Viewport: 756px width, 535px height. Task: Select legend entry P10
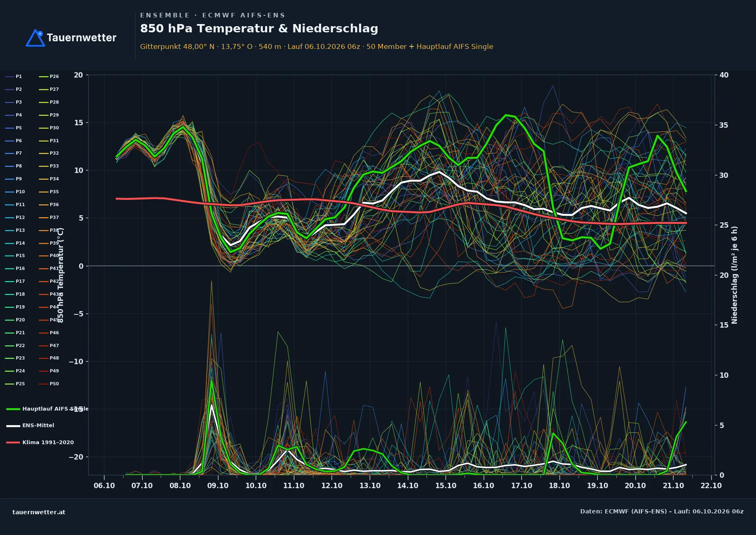click(15, 192)
